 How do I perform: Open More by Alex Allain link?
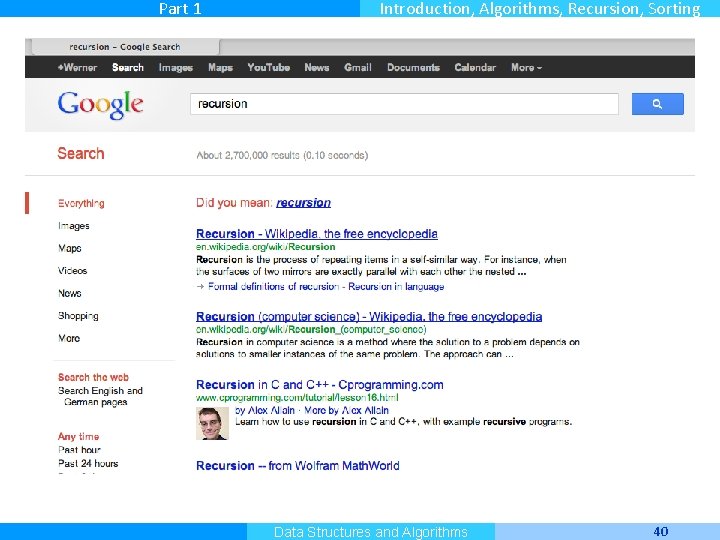point(347,411)
